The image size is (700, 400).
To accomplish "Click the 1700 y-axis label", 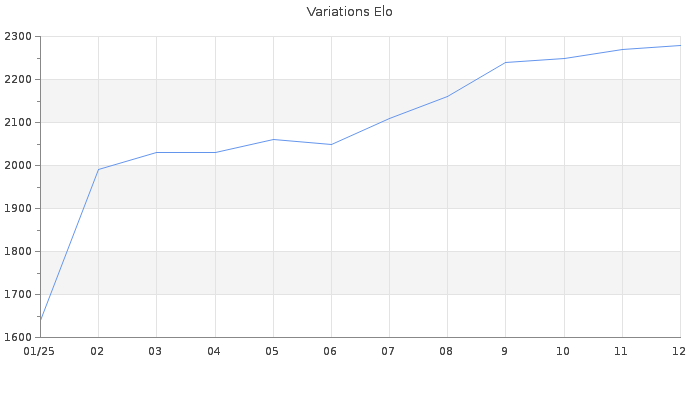I will click(x=19, y=295).
